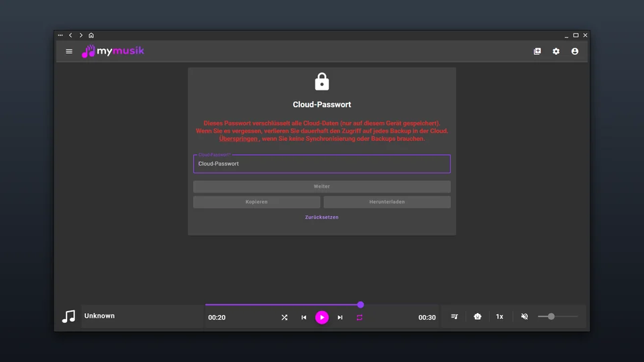Minimize the mymusik window
Viewport: 644px width, 362px height.
[566, 36]
